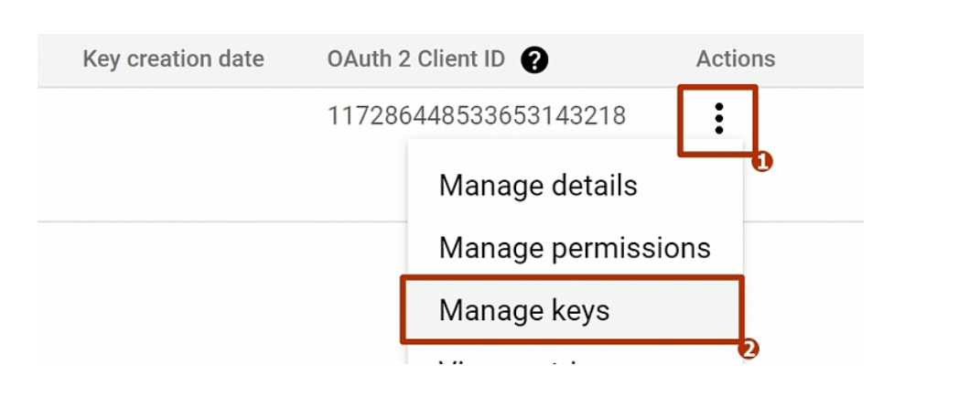Click the numbered step 2 badge

[748, 350]
